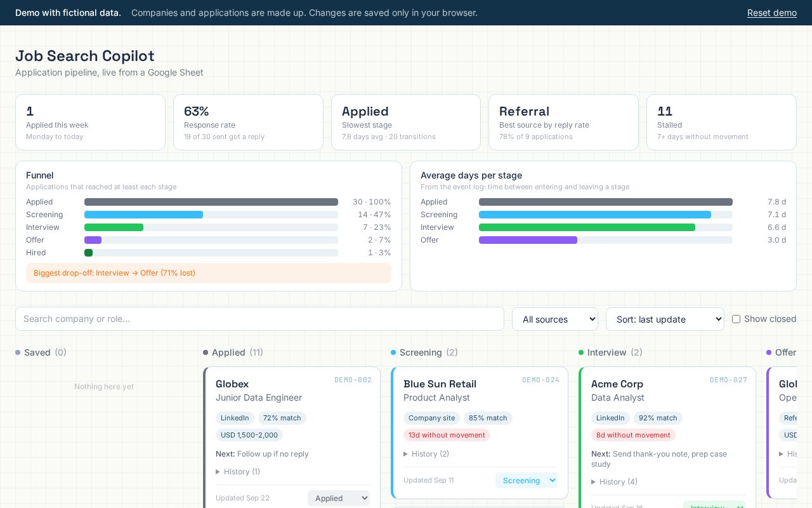Select the Blue Sun Retail card title
Image resolution: width=812 pixels, height=508 pixels.
[x=440, y=384]
